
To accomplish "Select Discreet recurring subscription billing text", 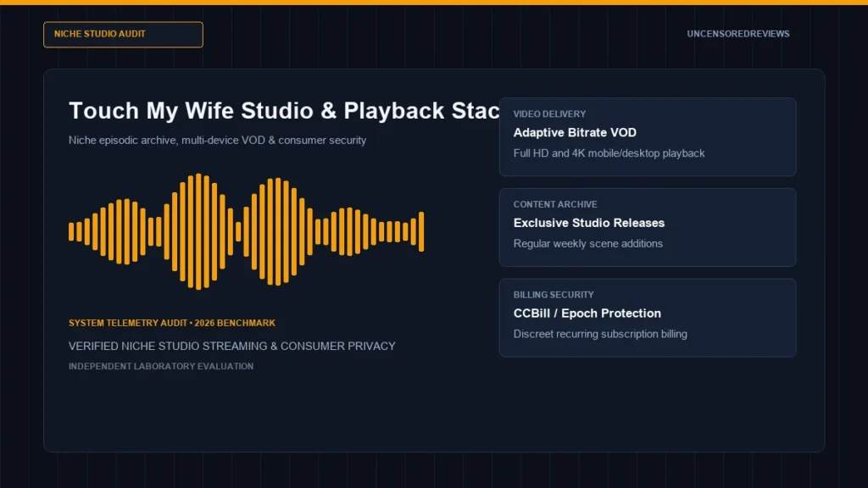I will pyautogui.click(x=600, y=334).
